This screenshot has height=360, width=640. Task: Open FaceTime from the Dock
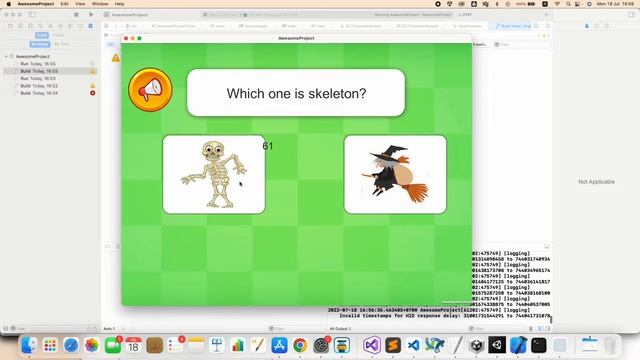click(113, 345)
